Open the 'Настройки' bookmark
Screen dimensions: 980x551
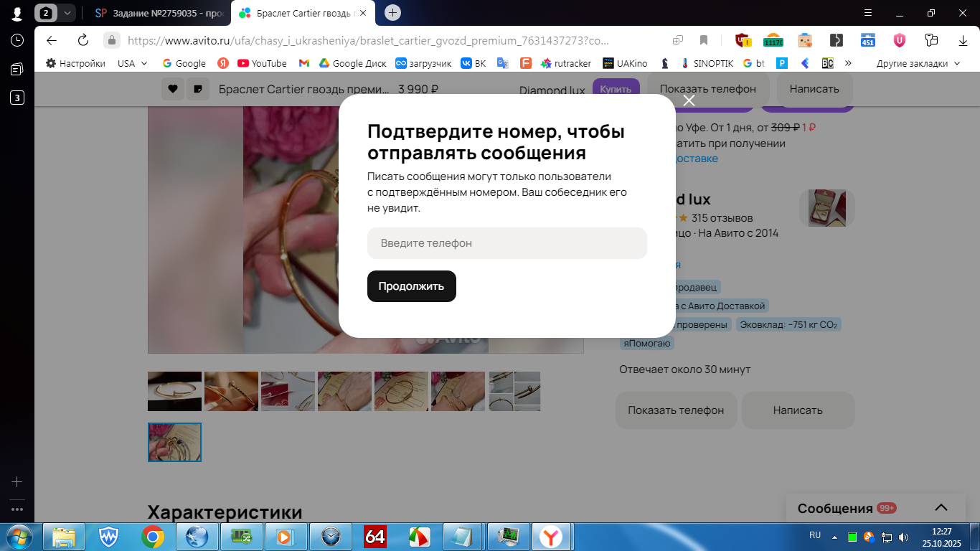[75, 63]
